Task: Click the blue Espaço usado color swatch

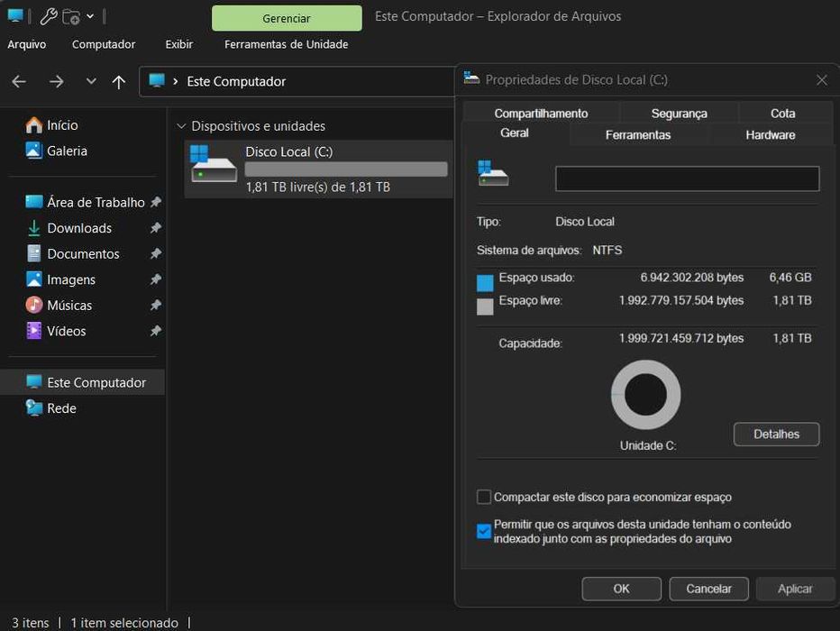Action: pos(485,283)
